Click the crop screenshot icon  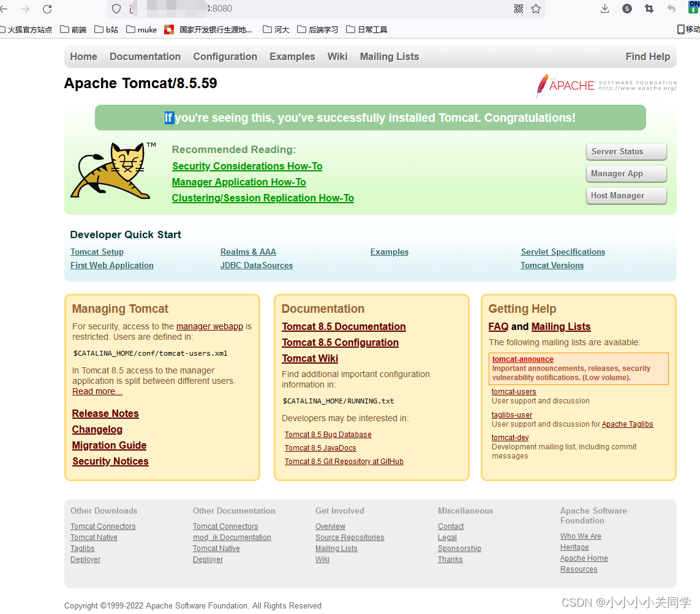pyautogui.click(x=649, y=9)
